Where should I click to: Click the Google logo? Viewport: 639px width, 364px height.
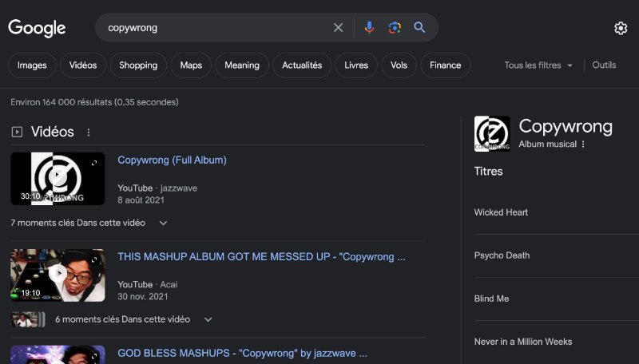37,28
